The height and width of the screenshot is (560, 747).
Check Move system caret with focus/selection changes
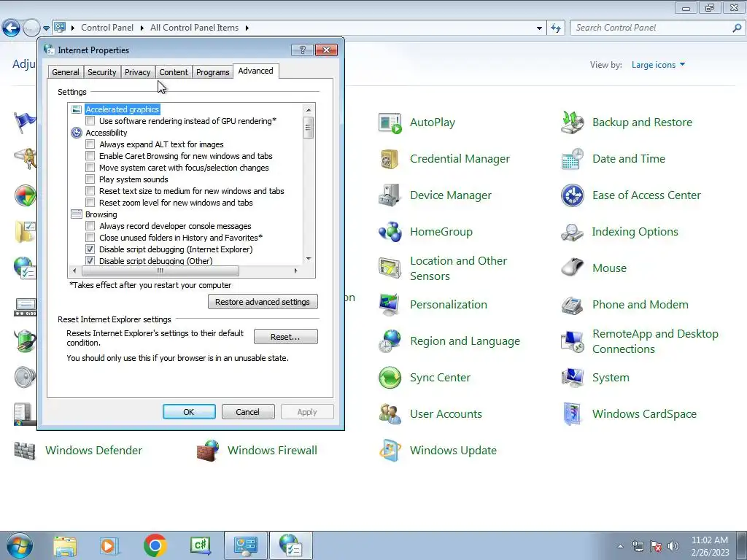pyautogui.click(x=90, y=168)
